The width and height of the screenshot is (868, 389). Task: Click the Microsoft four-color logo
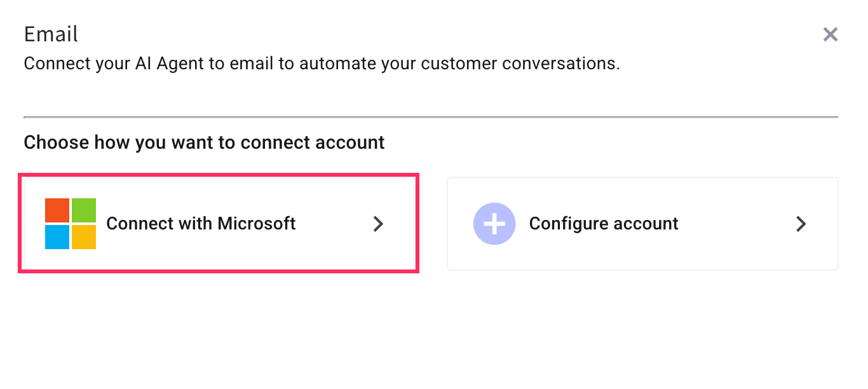71,224
